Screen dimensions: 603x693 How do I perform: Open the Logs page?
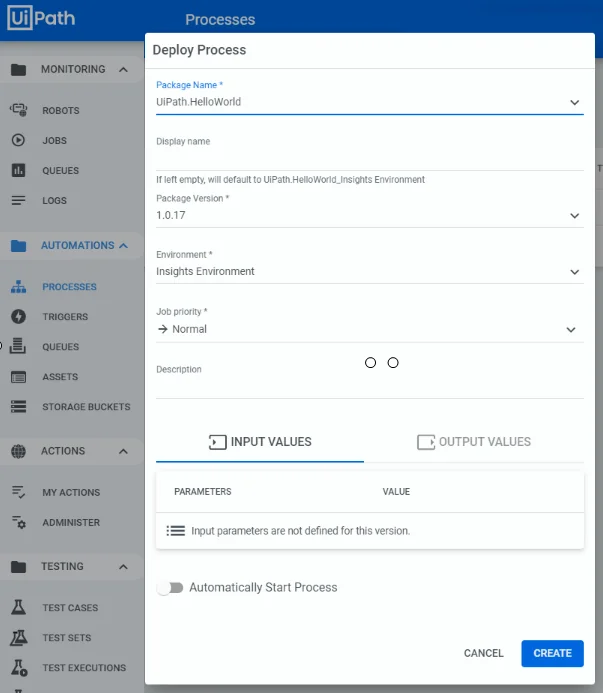coord(54,201)
